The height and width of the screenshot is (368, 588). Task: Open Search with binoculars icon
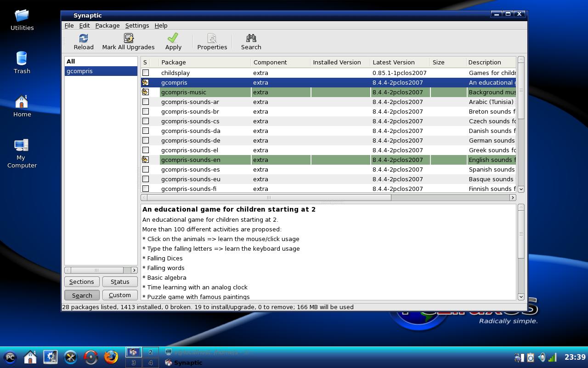(251, 38)
